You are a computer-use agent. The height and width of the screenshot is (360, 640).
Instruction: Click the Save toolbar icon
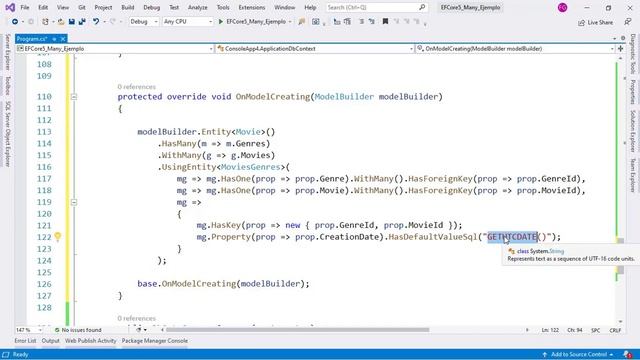click(x=71, y=22)
